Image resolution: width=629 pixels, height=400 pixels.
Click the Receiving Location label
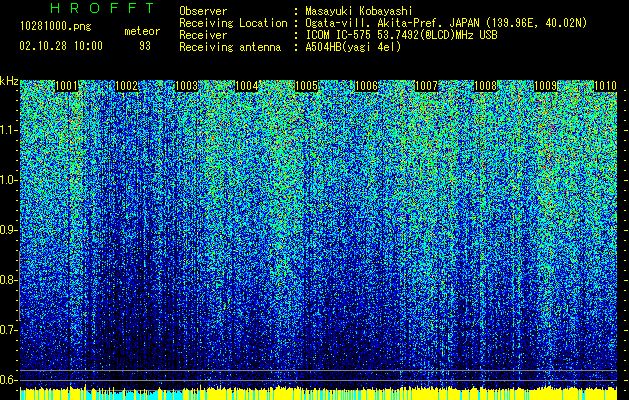coord(233,23)
